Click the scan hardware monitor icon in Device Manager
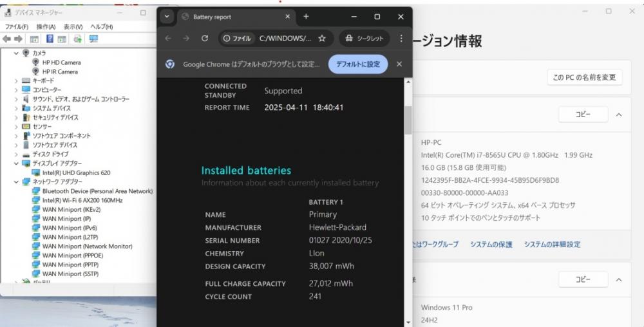 (x=93, y=39)
